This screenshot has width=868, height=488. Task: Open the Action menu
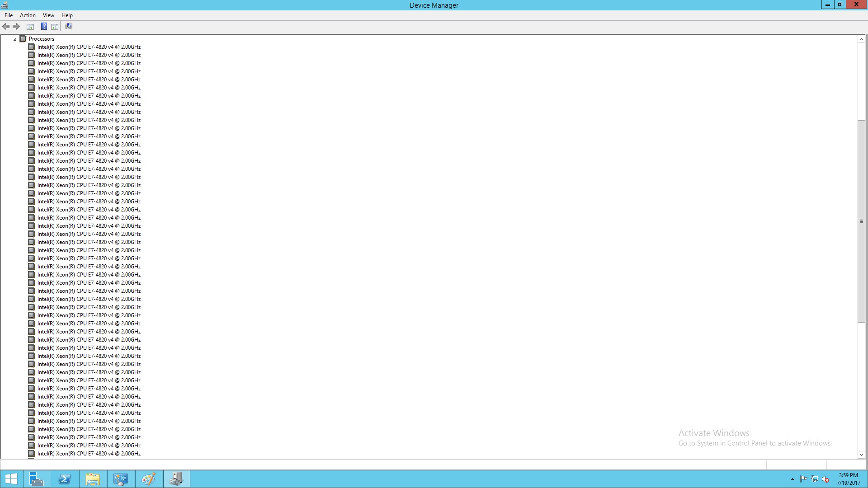28,15
